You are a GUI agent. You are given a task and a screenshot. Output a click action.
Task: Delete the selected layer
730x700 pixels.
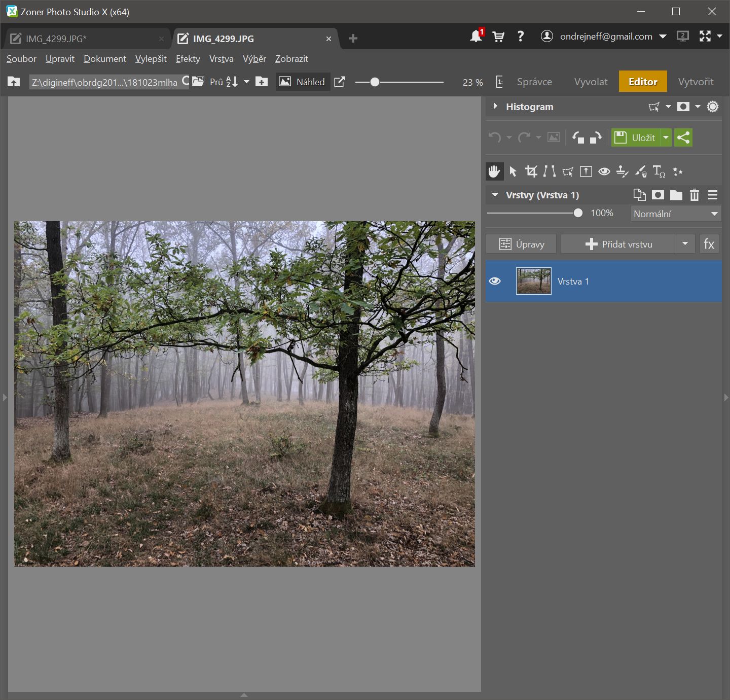click(695, 195)
